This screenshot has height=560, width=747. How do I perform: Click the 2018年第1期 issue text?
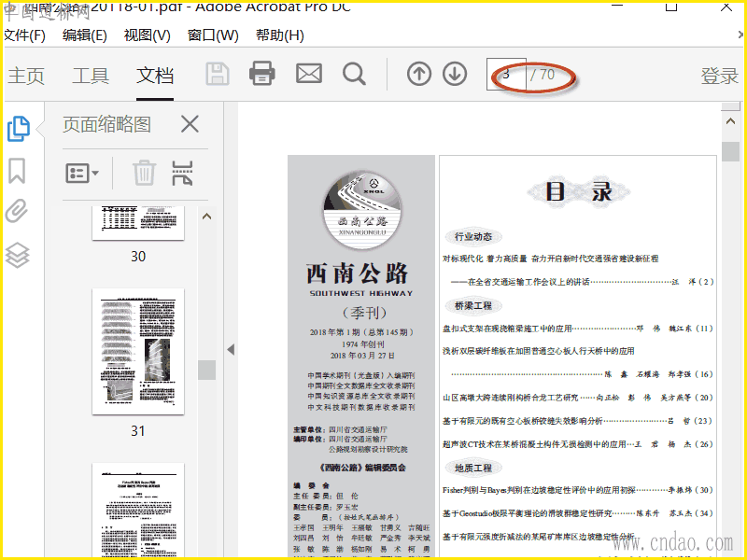click(x=361, y=332)
